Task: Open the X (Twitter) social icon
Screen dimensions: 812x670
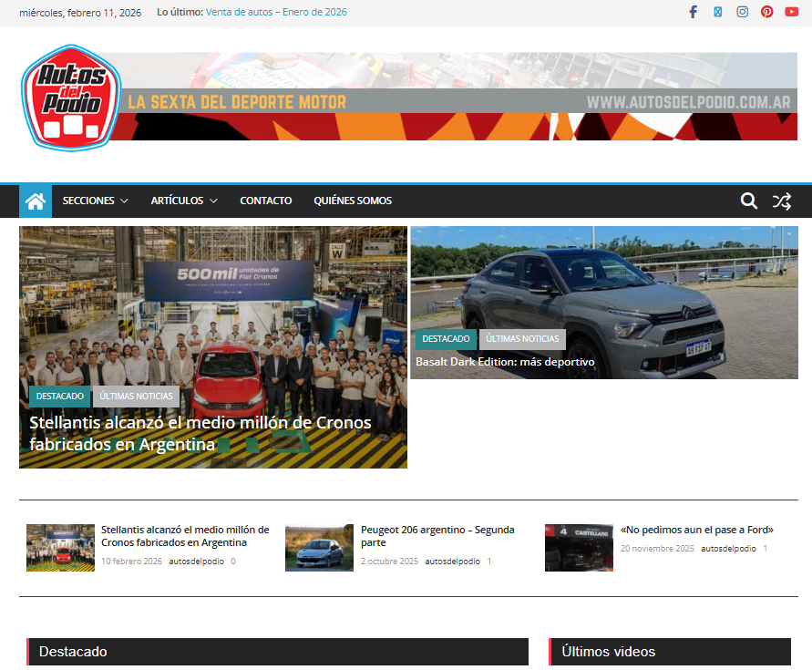Action: click(717, 12)
